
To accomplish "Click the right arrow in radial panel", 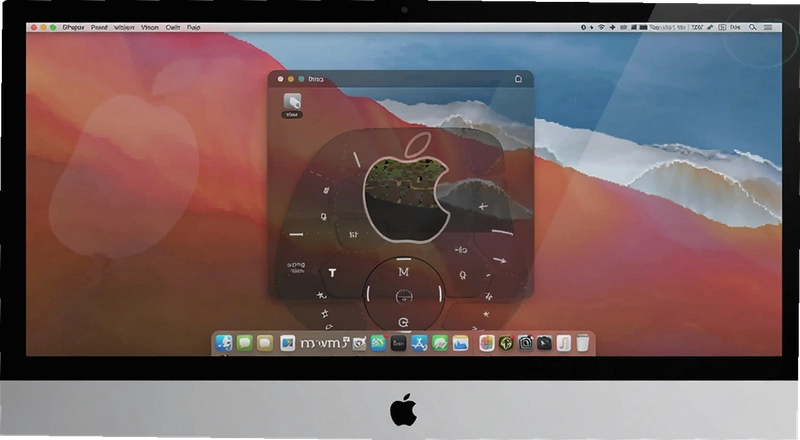I will (x=499, y=260).
